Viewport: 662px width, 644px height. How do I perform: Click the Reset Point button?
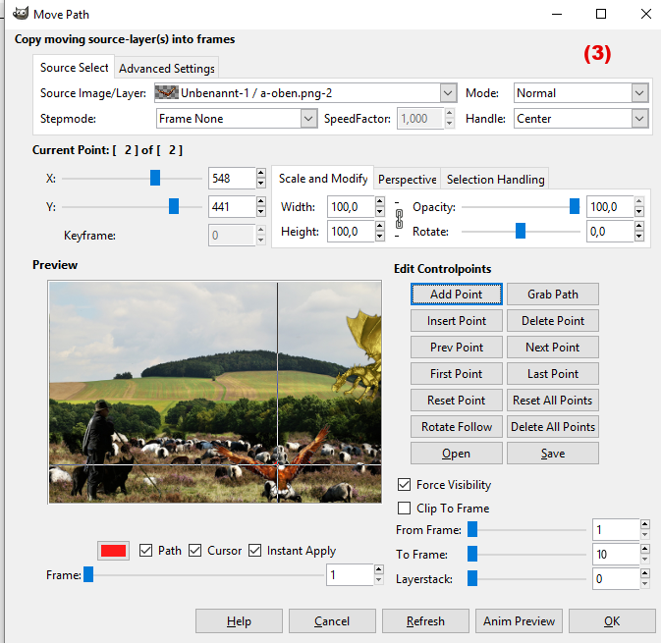pyautogui.click(x=457, y=401)
